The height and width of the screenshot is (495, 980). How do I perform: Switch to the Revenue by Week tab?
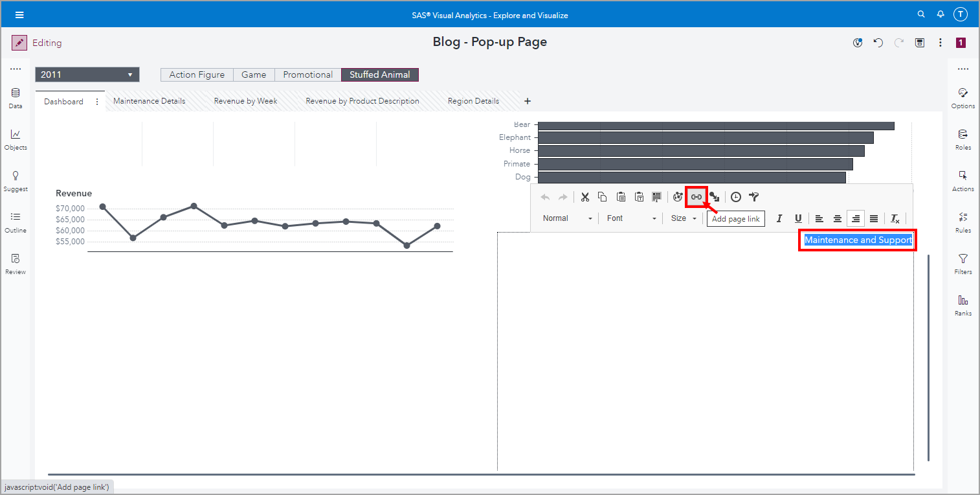[x=245, y=100]
